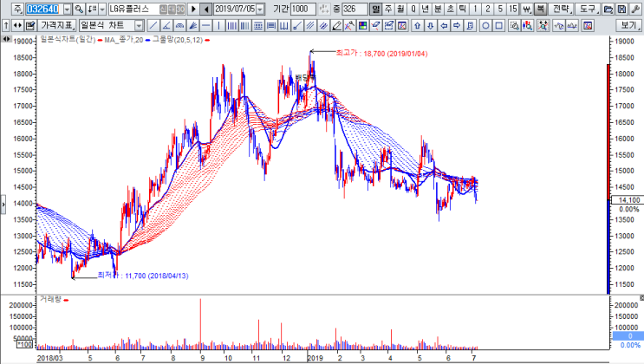644x364 pixels.
Task: Open the 주 market type dropdown
Action: 17,9
